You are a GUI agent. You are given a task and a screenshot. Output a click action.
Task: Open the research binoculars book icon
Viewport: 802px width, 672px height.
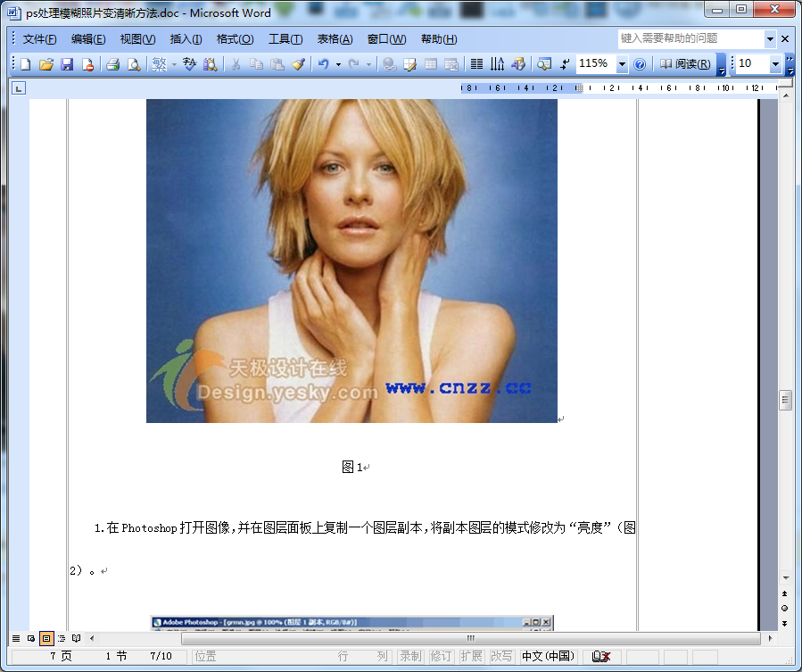(211, 64)
